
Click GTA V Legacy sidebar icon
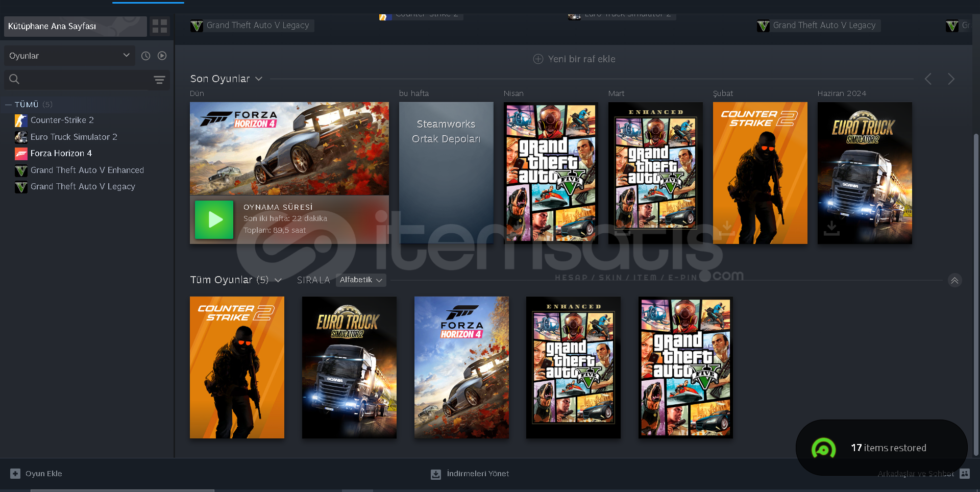[x=21, y=187]
